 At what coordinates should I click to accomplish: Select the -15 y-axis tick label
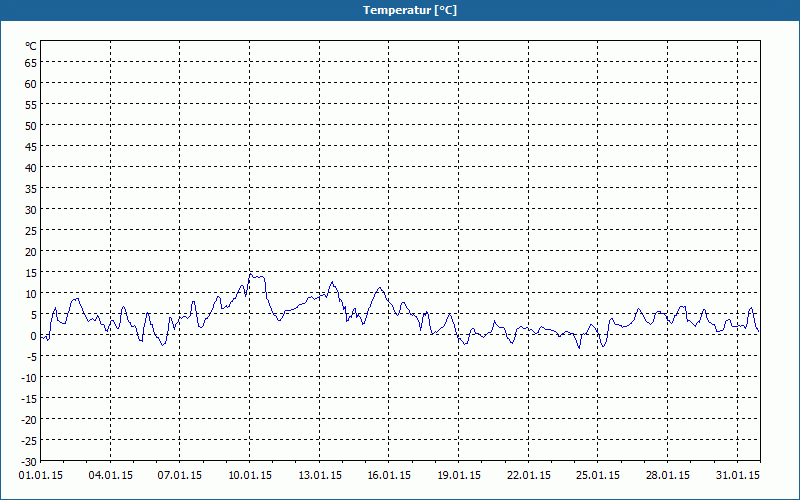28,398
